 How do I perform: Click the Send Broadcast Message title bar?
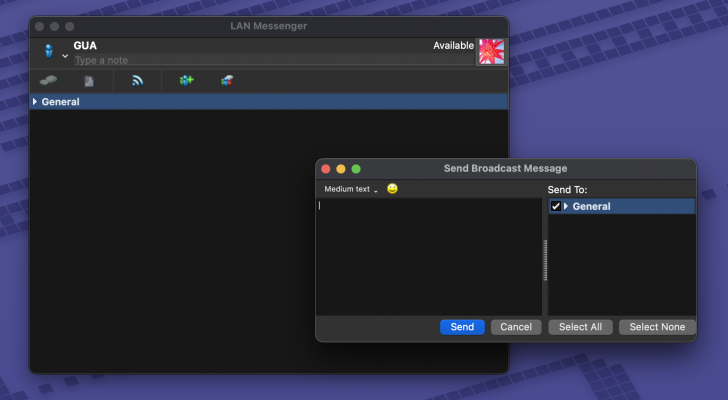click(x=505, y=168)
